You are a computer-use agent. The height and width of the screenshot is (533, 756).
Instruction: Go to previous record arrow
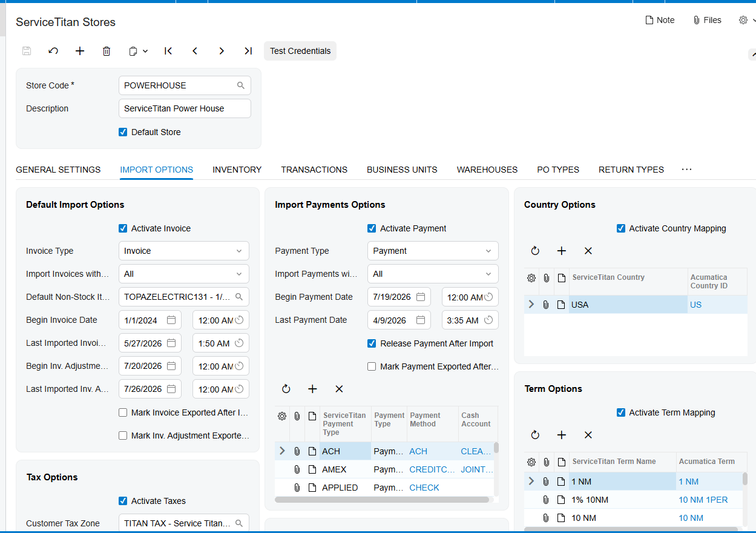pyautogui.click(x=195, y=51)
